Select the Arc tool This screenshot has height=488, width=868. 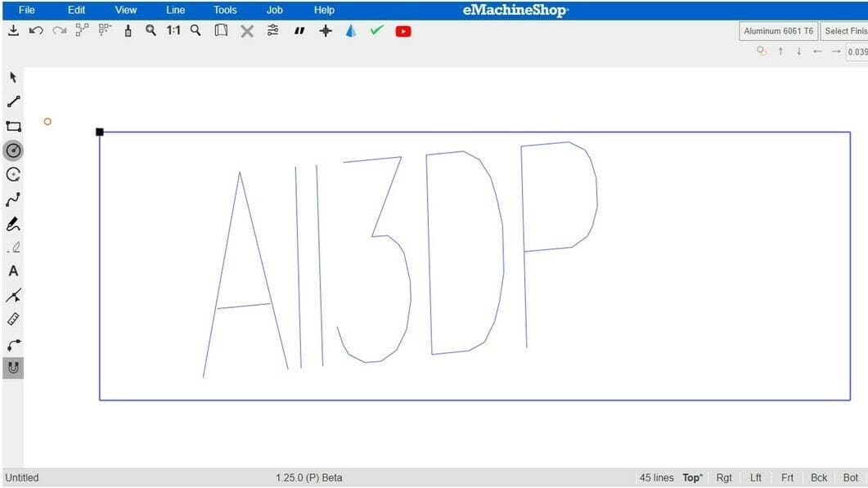13,175
